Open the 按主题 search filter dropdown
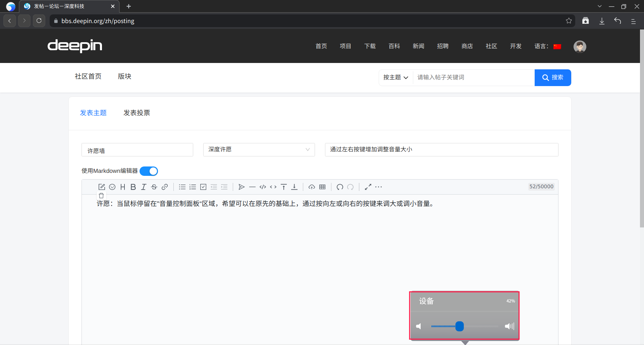Screen dimensions: 644x345 point(395,77)
